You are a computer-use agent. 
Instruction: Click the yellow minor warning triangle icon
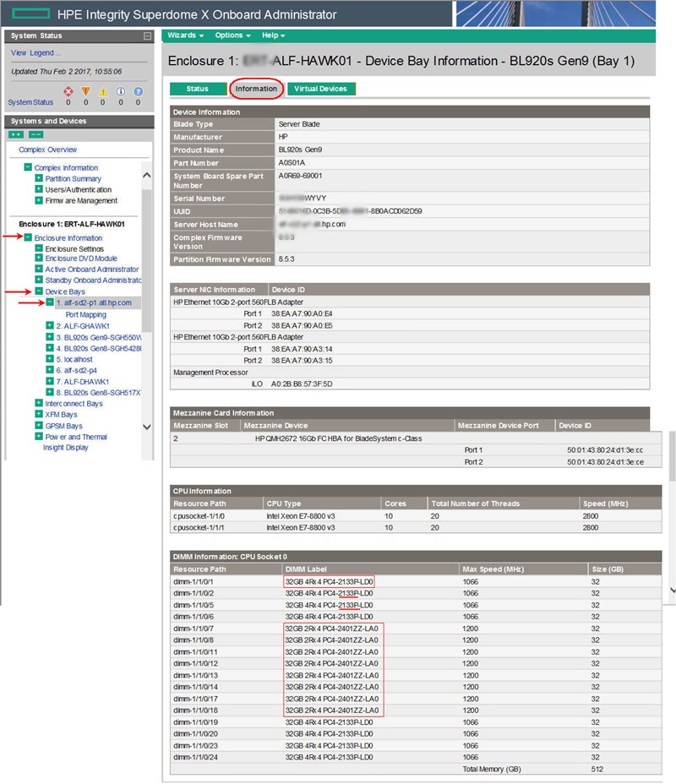coord(103,91)
